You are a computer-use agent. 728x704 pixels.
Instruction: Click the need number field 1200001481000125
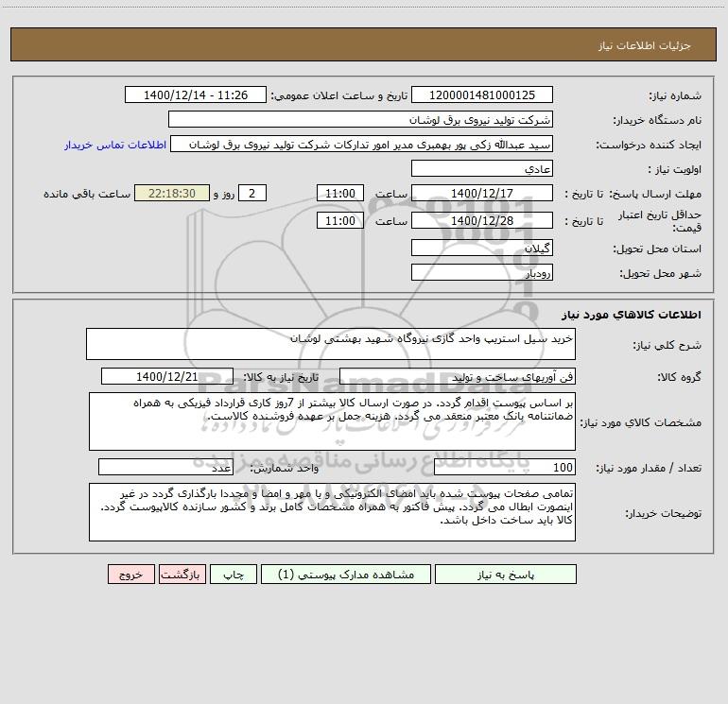click(482, 94)
